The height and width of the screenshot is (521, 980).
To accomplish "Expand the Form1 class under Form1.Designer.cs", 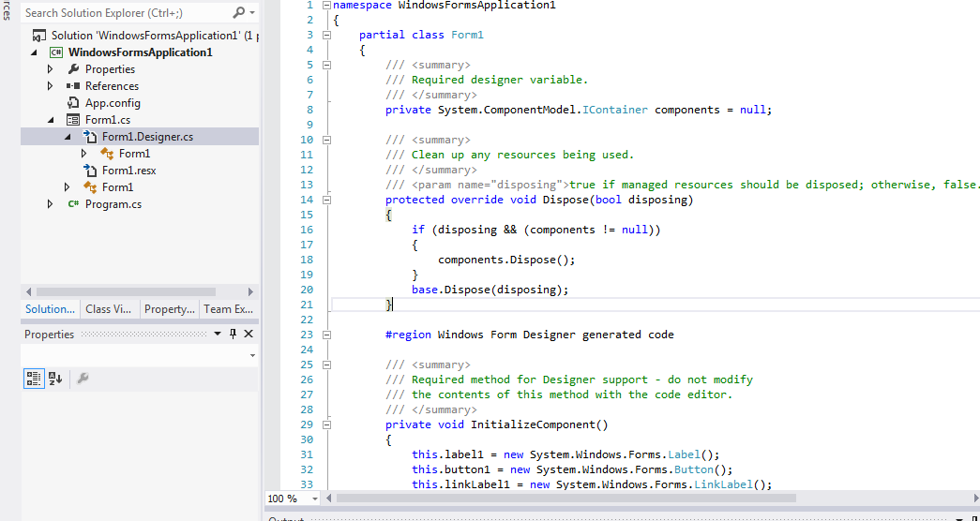I will 84,154.
